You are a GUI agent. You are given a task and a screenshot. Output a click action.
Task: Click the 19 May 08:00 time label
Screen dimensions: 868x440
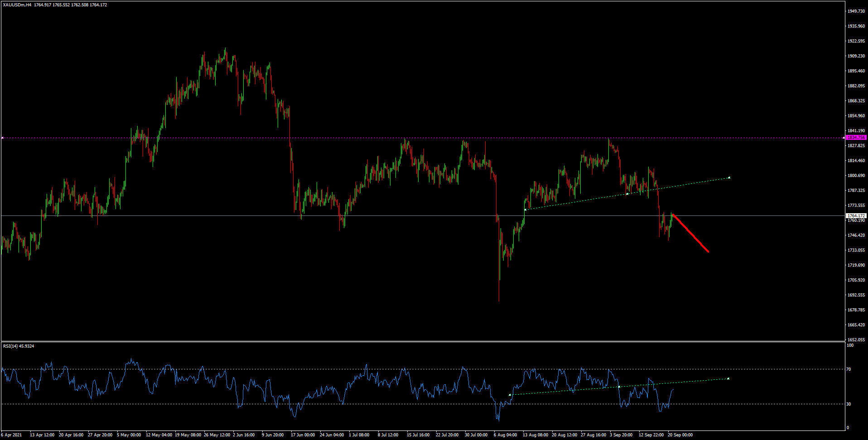[x=188, y=435]
